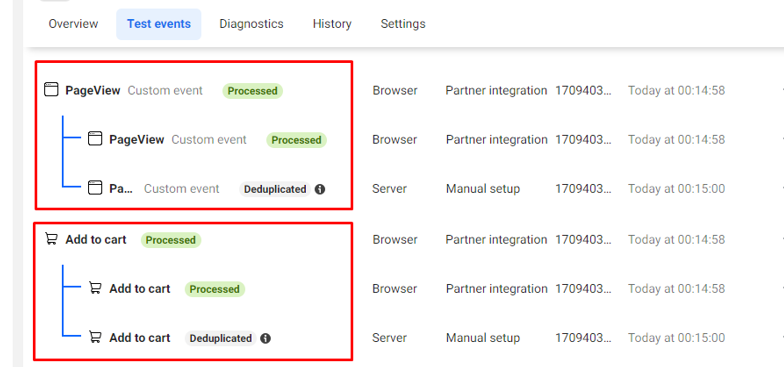Click Manual setup in the Add to cart server row
The height and width of the screenshot is (367, 784).
483,338
